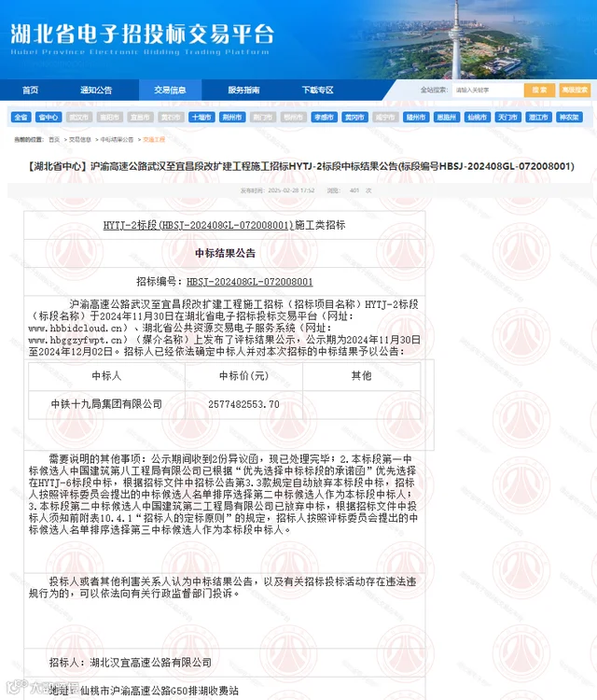This screenshot has height=700, width=597.
Task: Select the 宜昌市 region filter
Action: [x=140, y=117]
